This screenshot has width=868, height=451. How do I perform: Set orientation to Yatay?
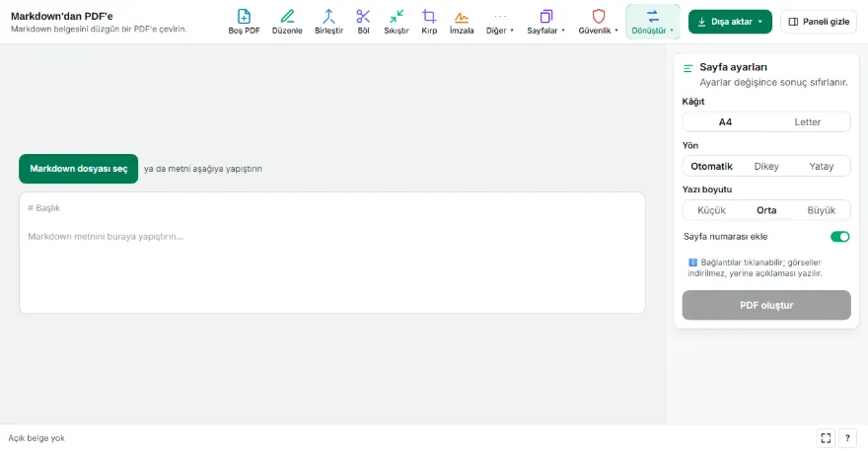click(821, 166)
